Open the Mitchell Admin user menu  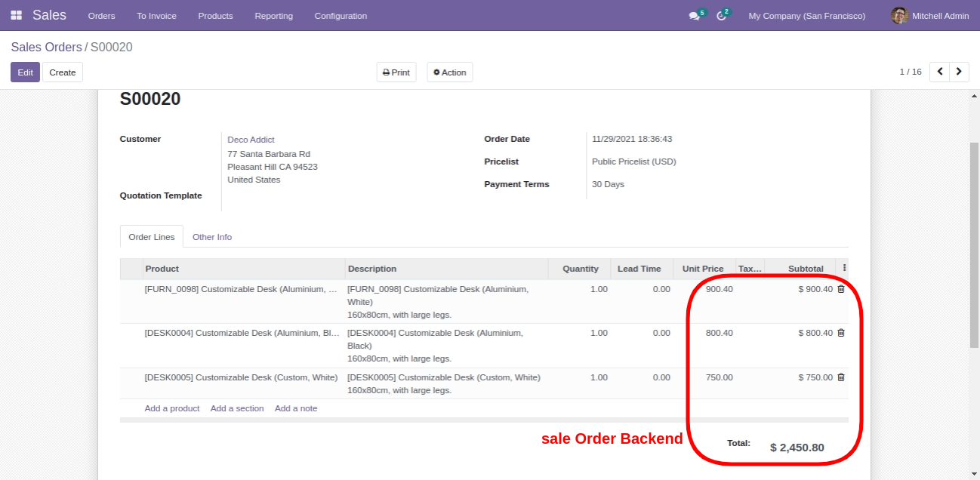coord(929,16)
